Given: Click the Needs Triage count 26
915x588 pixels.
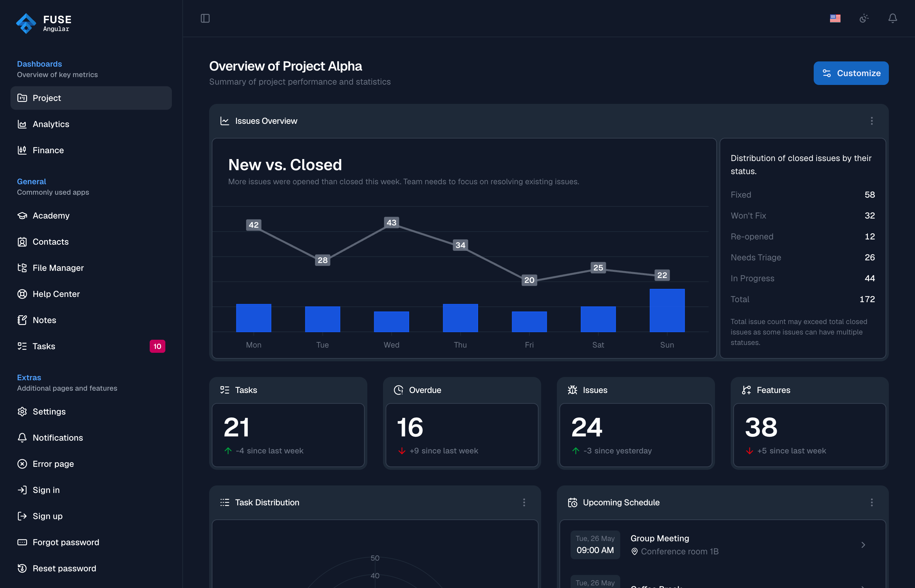Looking at the screenshot, I should (870, 257).
